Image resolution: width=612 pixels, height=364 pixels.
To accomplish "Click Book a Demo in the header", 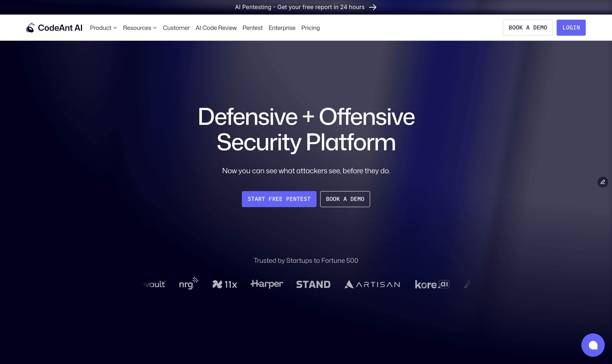I will (x=527, y=27).
